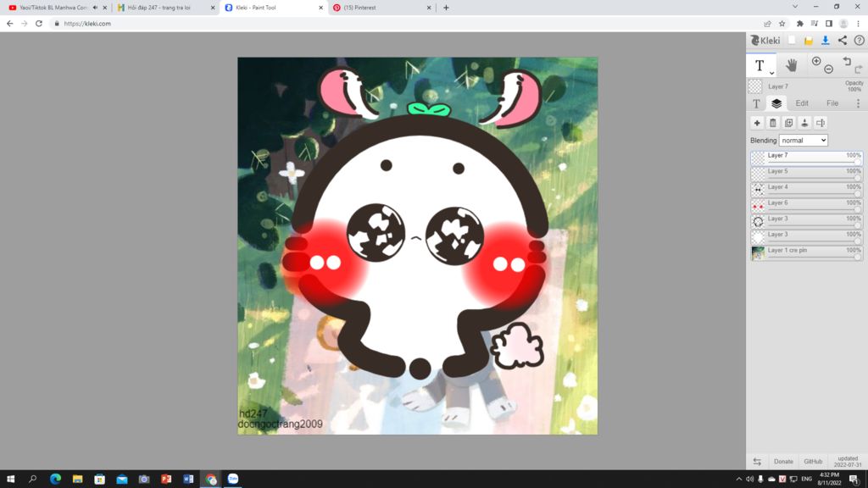Delete current layer with trash icon
The height and width of the screenshot is (488, 868).
[773, 123]
